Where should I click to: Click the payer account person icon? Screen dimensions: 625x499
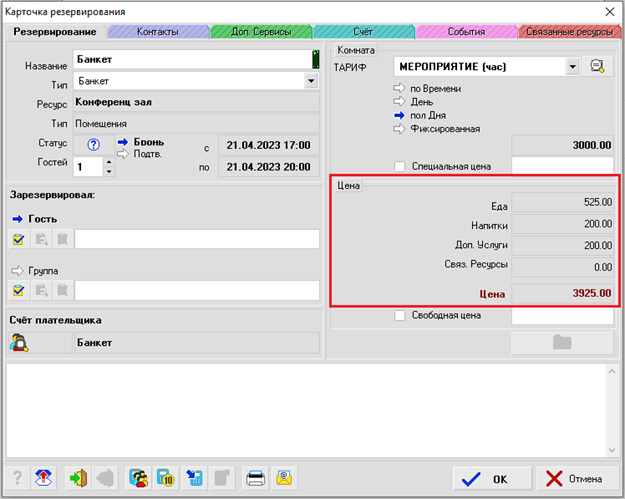(x=19, y=343)
